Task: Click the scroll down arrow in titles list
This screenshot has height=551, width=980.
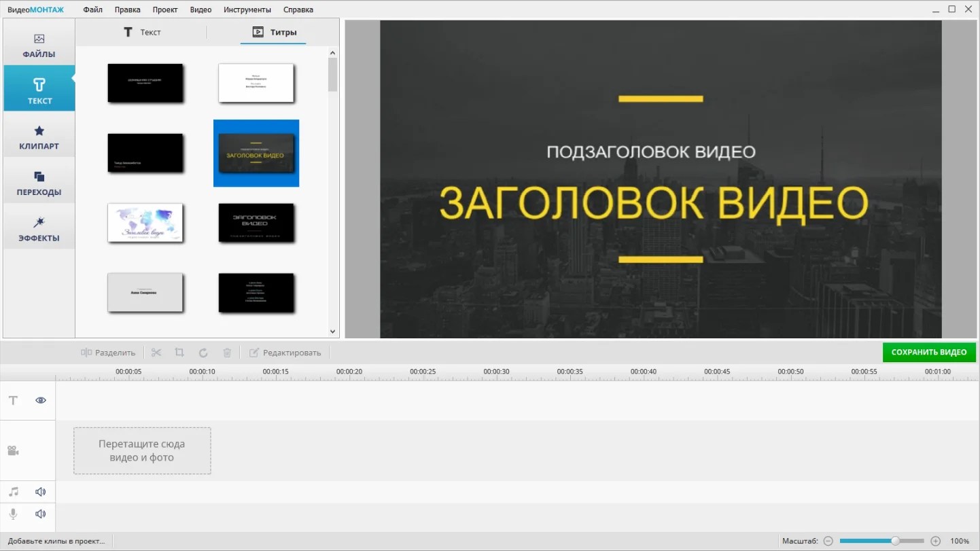Action: point(333,332)
